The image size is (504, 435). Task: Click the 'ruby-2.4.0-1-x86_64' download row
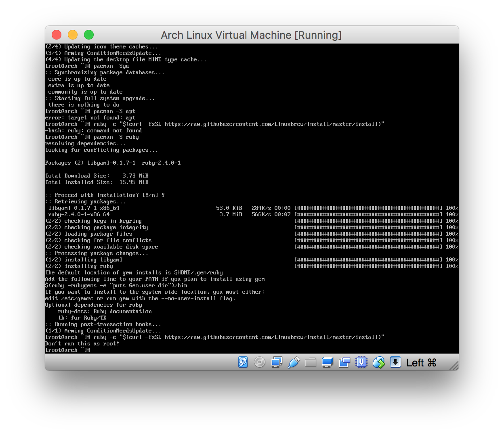coord(253,215)
